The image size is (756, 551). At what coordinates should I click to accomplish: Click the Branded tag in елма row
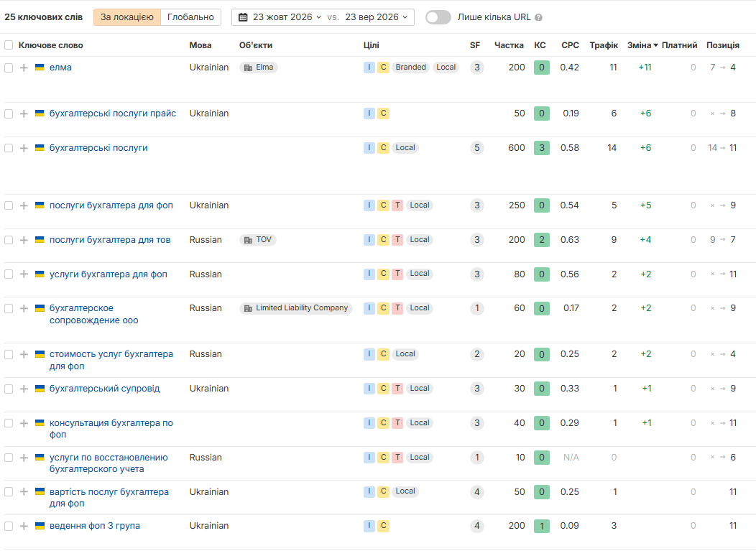pos(411,68)
